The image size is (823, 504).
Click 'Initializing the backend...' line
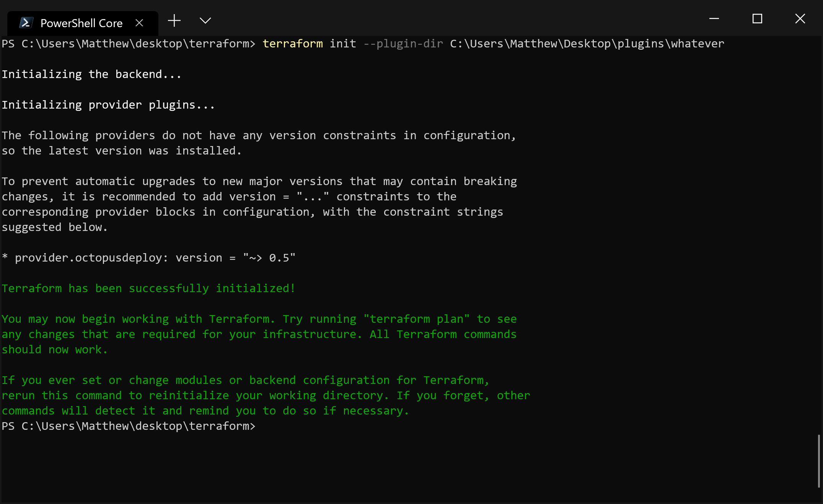[x=91, y=74]
